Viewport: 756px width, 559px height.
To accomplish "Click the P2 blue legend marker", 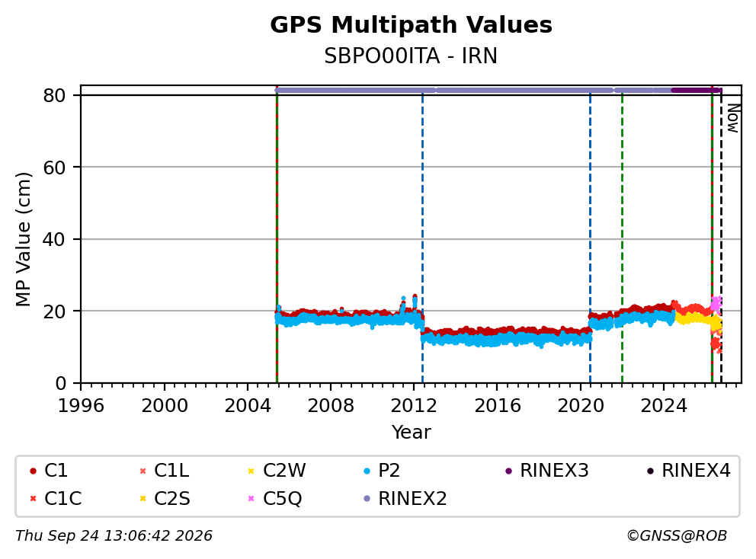I will (x=367, y=471).
